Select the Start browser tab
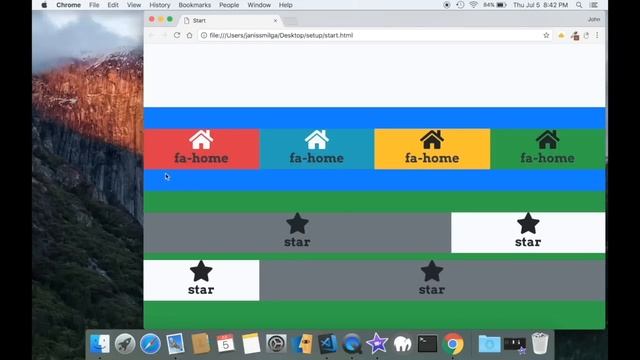Screen dimensions: 640x360 pyautogui.click(x=231, y=20)
